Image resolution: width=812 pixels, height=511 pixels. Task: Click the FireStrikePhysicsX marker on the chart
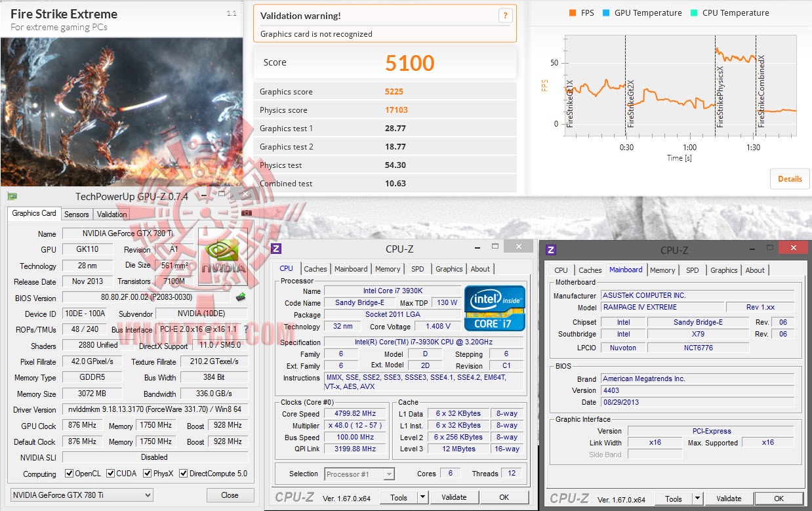click(x=720, y=96)
